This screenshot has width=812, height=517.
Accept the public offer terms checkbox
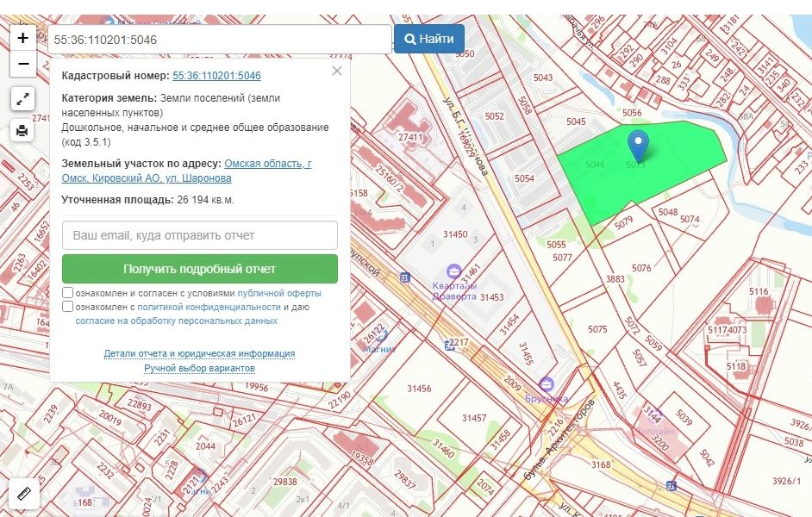coord(67,293)
